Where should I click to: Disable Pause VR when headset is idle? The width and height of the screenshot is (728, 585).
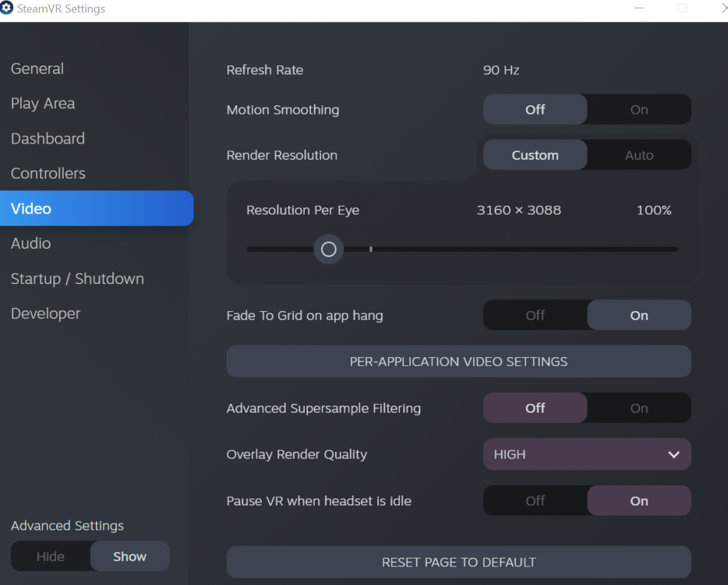(535, 501)
